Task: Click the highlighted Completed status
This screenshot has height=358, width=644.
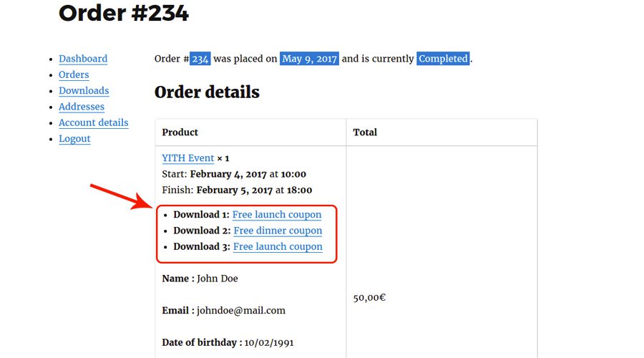Action: (443, 59)
